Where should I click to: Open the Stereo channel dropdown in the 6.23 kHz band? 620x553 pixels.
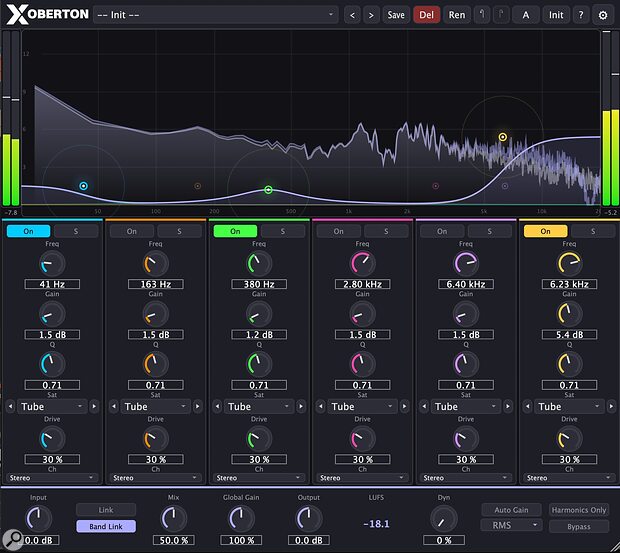(569, 478)
